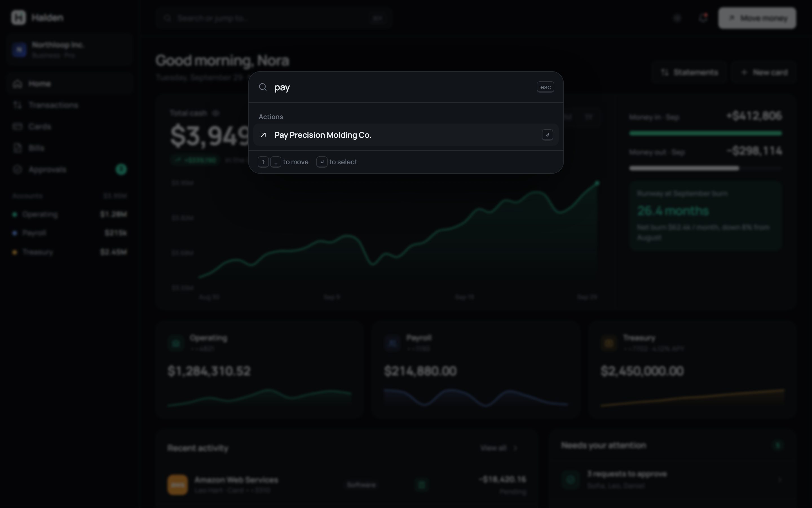812x508 pixels.
Task: Click the diagonal arrow icon beside Pay Precision Molding
Action: 263,135
